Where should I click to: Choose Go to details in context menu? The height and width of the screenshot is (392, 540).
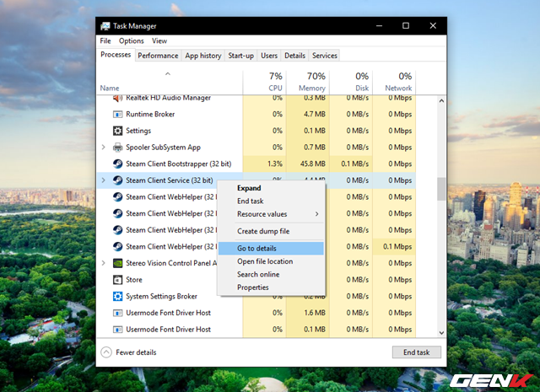click(271, 249)
